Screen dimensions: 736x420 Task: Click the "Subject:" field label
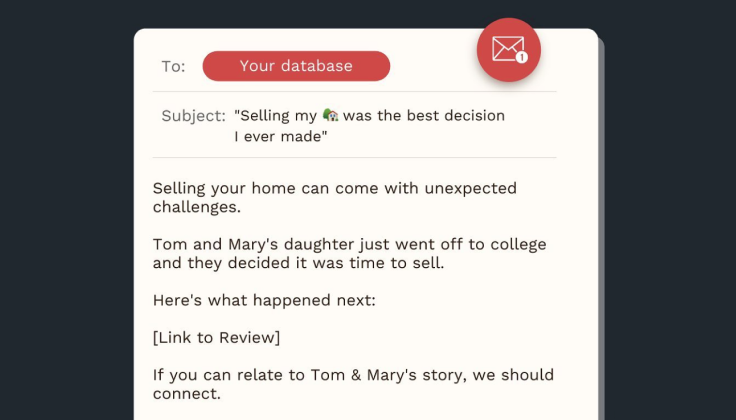(x=193, y=115)
